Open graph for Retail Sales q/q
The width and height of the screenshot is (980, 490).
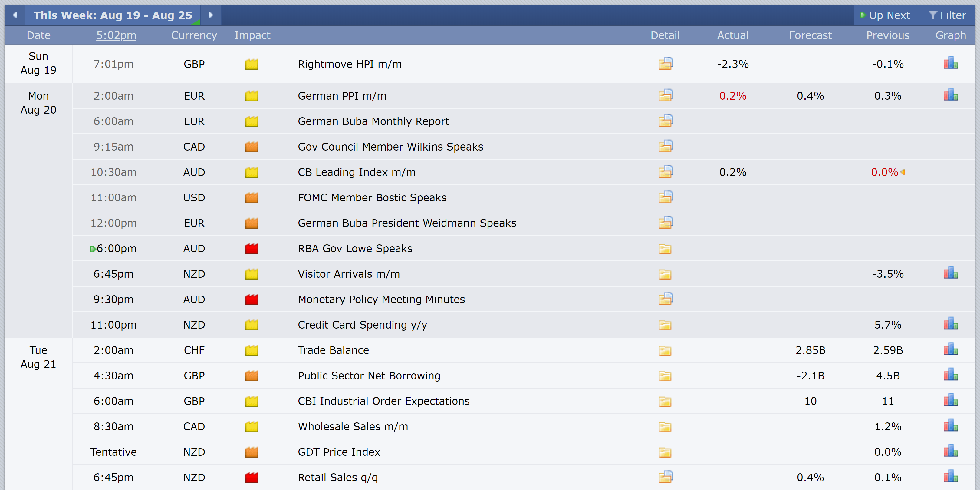point(950,477)
